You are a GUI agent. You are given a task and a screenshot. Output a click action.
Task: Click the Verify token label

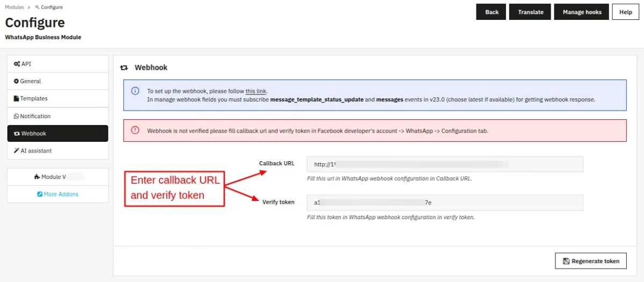click(x=278, y=202)
